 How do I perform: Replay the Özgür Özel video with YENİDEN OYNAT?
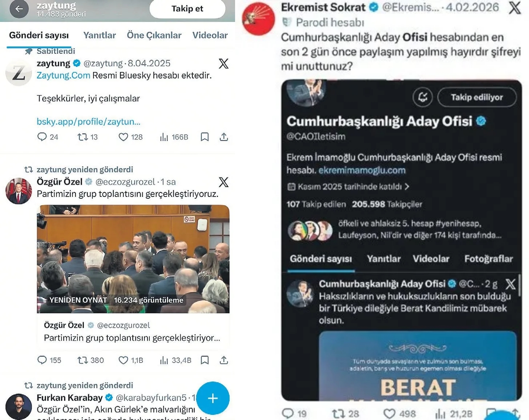click(74, 300)
